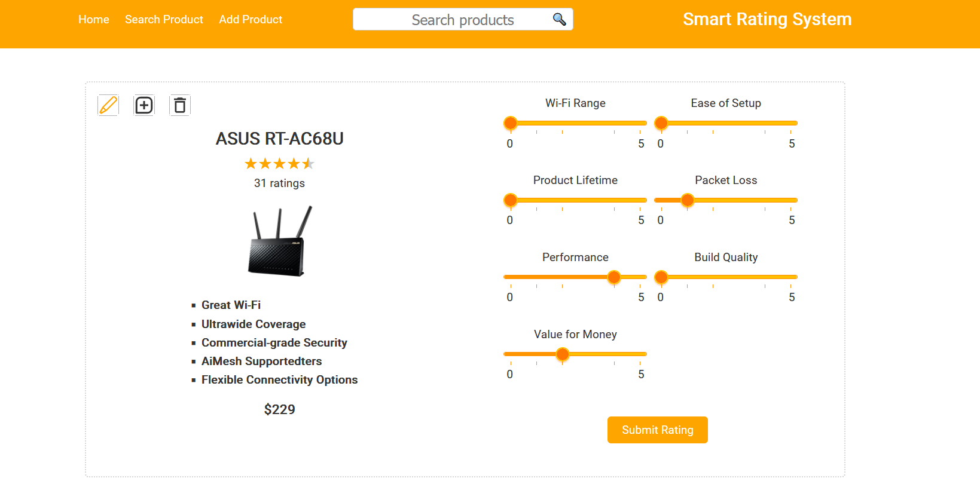Click the pencil edit product icon
This screenshot has height=481, width=980.
pos(108,105)
